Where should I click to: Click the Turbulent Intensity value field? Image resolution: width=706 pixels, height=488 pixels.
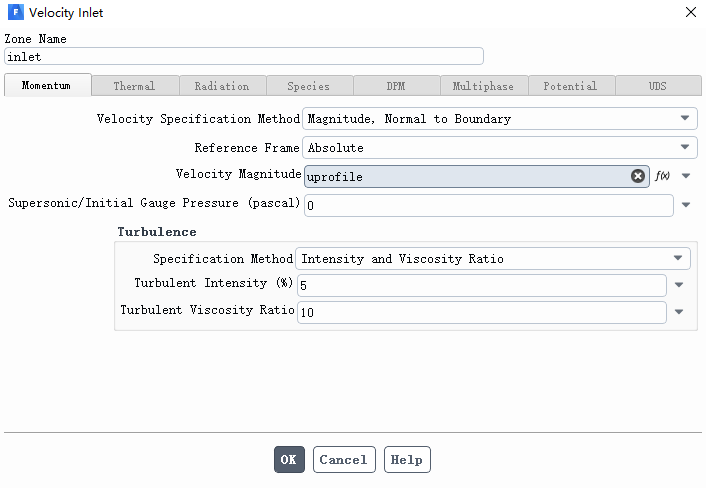(x=480, y=285)
